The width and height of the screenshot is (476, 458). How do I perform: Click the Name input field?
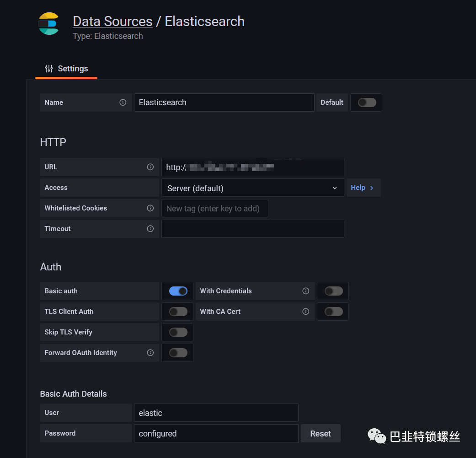click(224, 102)
